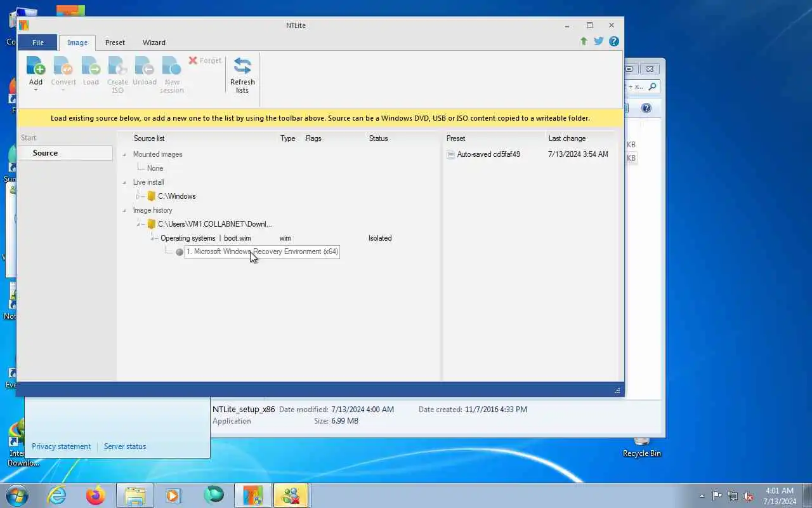Click the green update arrow icon
The width and height of the screenshot is (812, 508).
(x=584, y=41)
